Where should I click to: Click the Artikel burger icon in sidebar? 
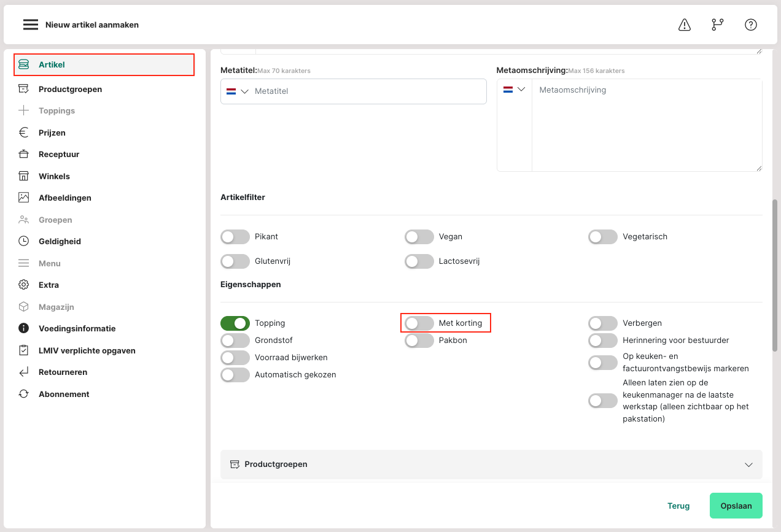coord(24,64)
